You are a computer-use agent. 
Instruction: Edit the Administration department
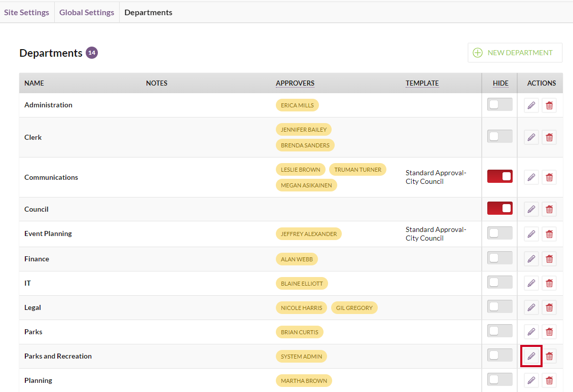pos(531,105)
